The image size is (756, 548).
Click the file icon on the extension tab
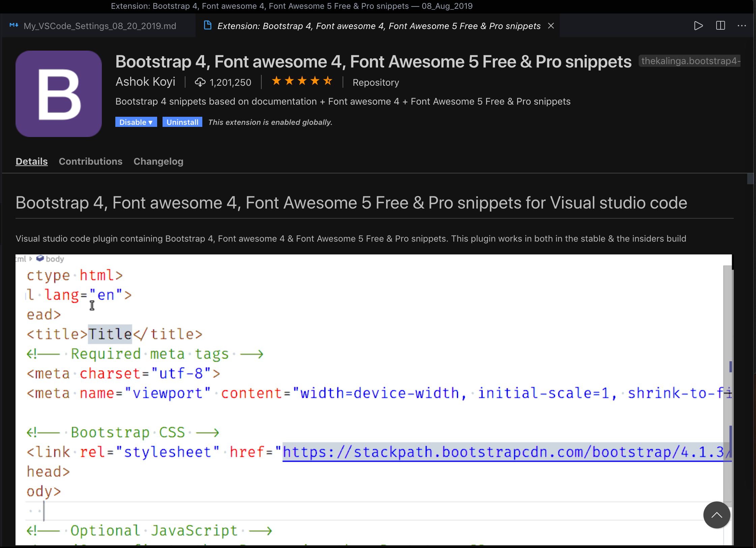[207, 25]
